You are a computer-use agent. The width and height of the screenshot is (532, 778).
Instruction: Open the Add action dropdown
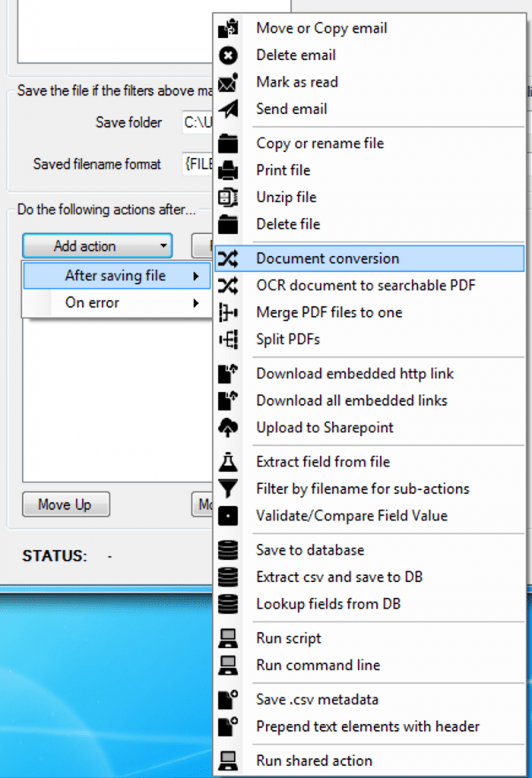tap(97, 246)
